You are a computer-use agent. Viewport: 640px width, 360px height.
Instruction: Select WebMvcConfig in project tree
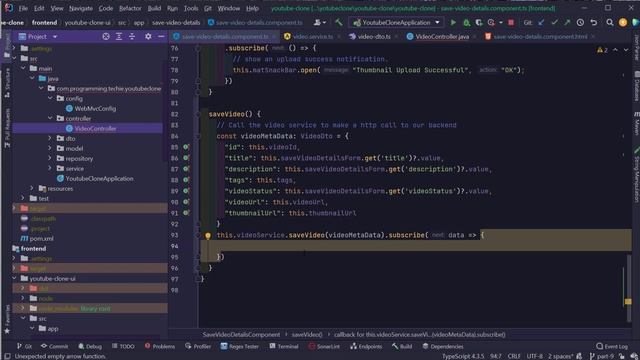pyautogui.click(x=95, y=109)
